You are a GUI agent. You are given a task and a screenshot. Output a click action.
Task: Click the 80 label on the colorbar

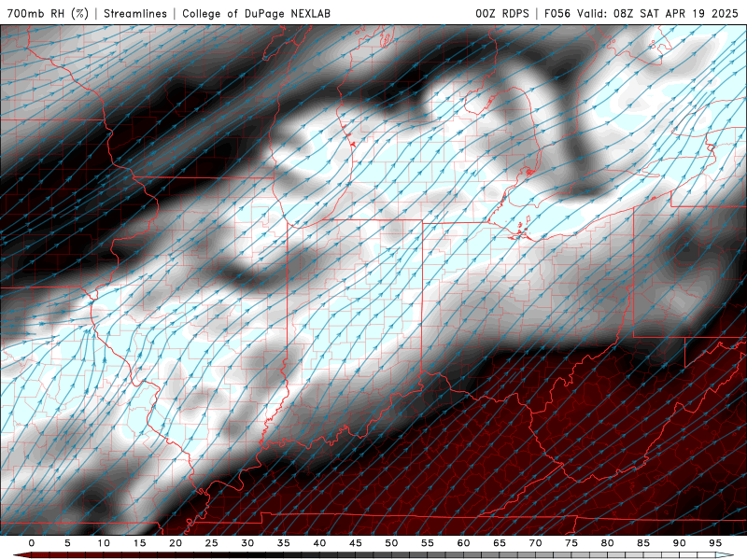click(607, 543)
